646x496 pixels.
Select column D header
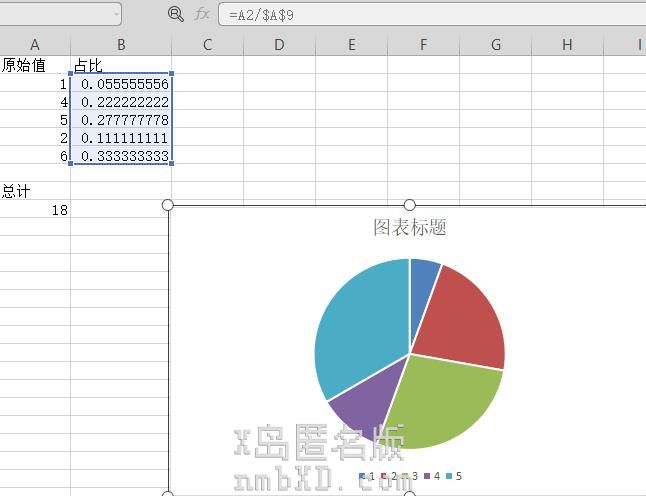coord(279,45)
